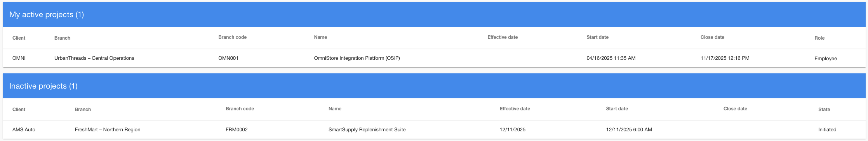The width and height of the screenshot is (868, 141).
Task: Click the "Inactive projects (1)" panel header
Action: pyautogui.click(x=43, y=86)
